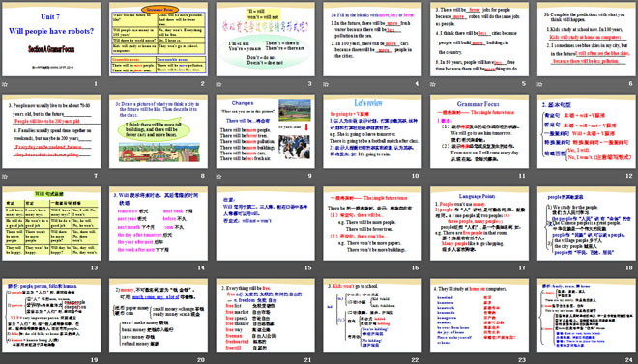This screenshot has height=364, width=638.
Task: Select slide 13 with the Will sentence table
Action: (x=51, y=224)
